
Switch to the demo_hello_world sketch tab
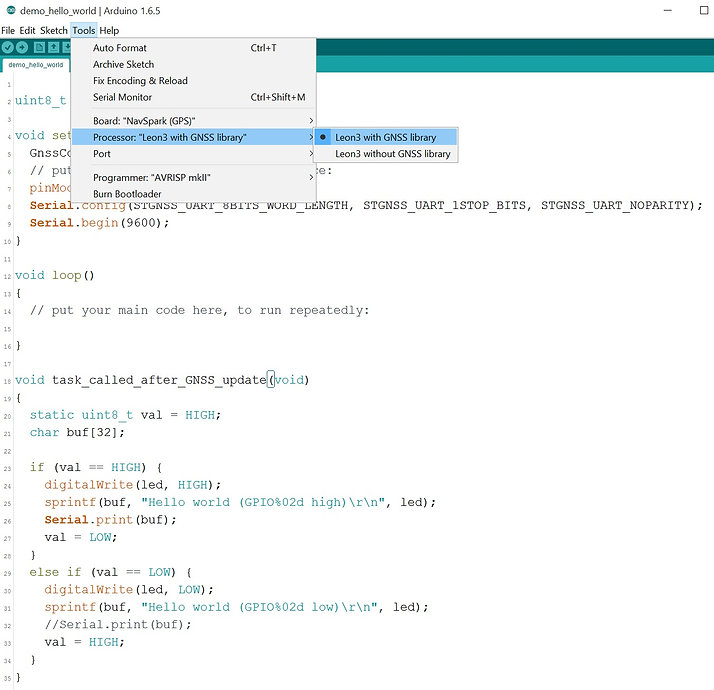click(36, 65)
